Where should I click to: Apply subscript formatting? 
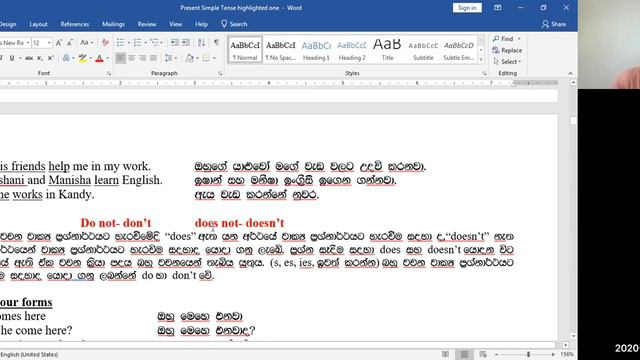coord(40,58)
